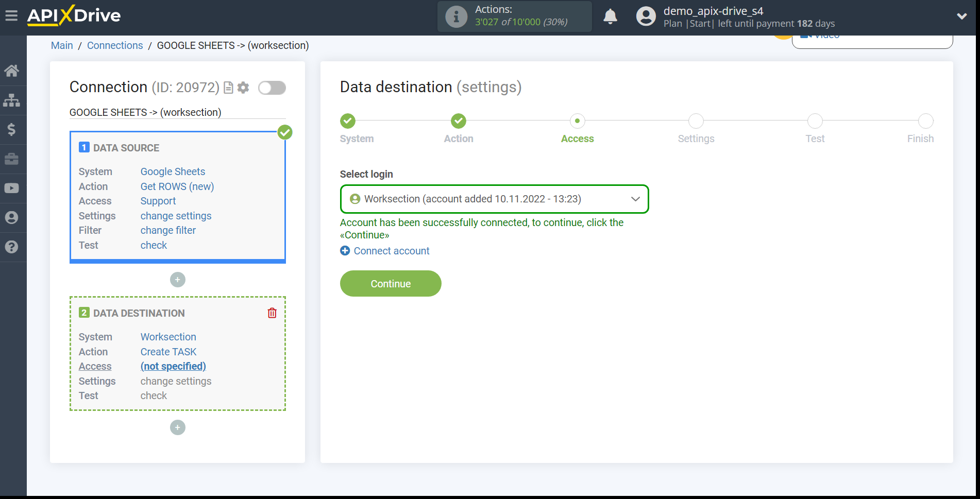Click the Data Source green checkmark
The image size is (980, 499).
pos(285,132)
